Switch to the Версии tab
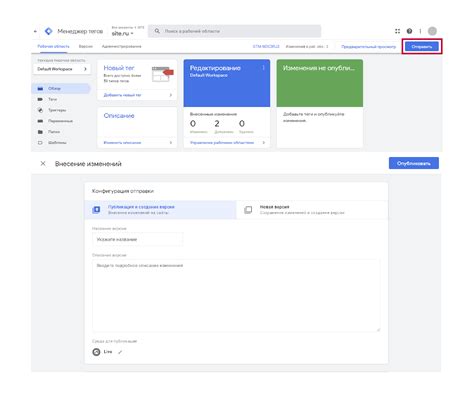This screenshot has width=474, height=395. click(86, 46)
